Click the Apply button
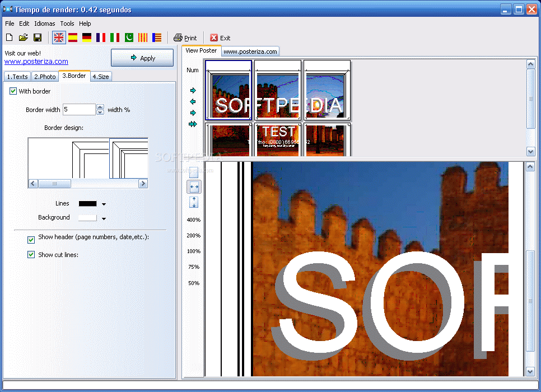Screen dimensions: 541x392 click(142, 58)
